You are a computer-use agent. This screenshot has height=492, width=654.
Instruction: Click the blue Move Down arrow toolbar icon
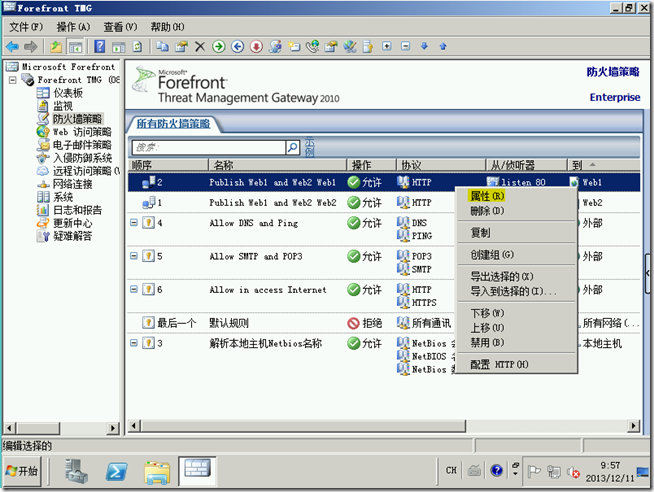(424, 46)
